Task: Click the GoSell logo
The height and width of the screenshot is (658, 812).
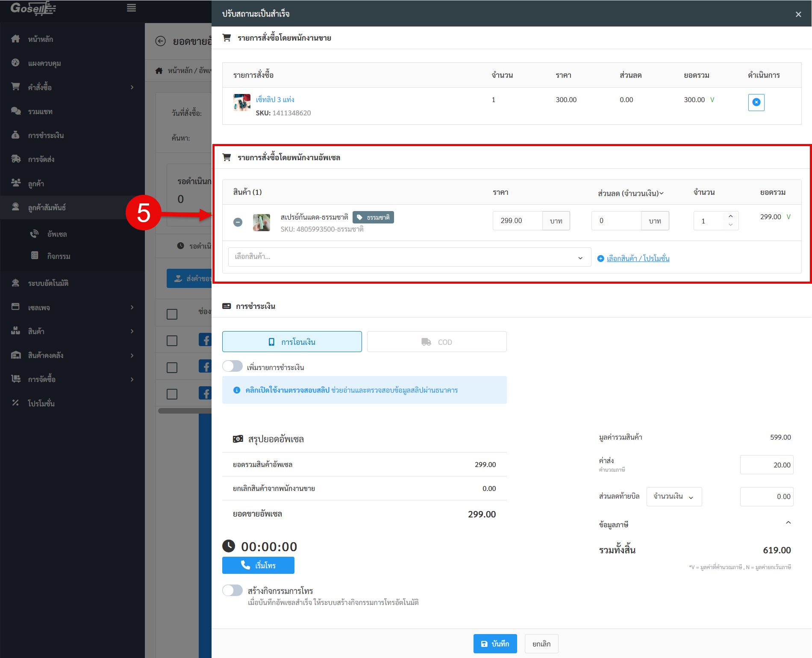Action: click(x=33, y=8)
